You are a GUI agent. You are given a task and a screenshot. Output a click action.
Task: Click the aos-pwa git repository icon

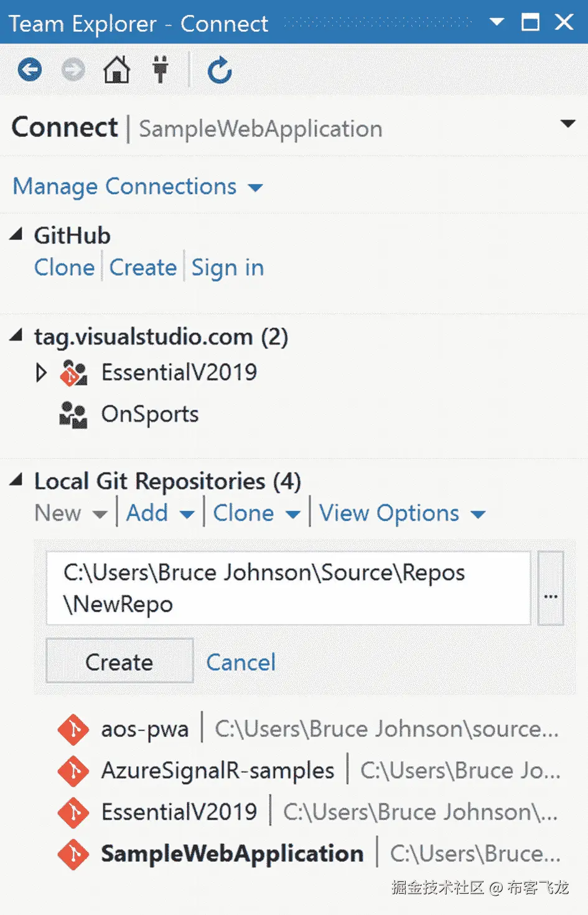pos(73,729)
